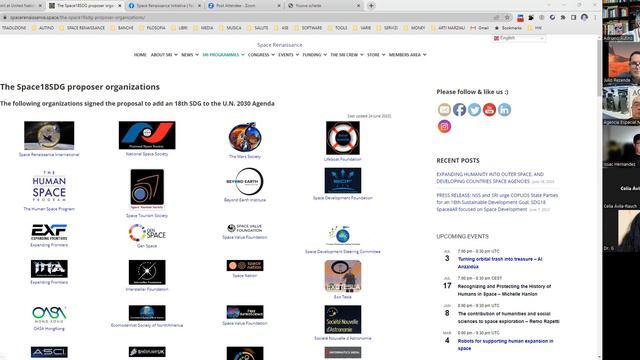Select Isaac Hernandez video thumbnail in Zoom
640x360 pixels.
coord(621,146)
